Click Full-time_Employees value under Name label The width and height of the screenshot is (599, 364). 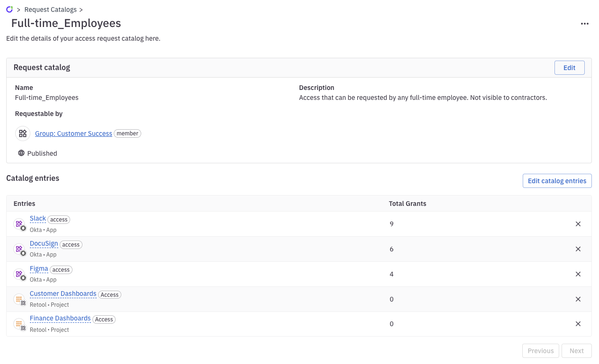click(46, 98)
